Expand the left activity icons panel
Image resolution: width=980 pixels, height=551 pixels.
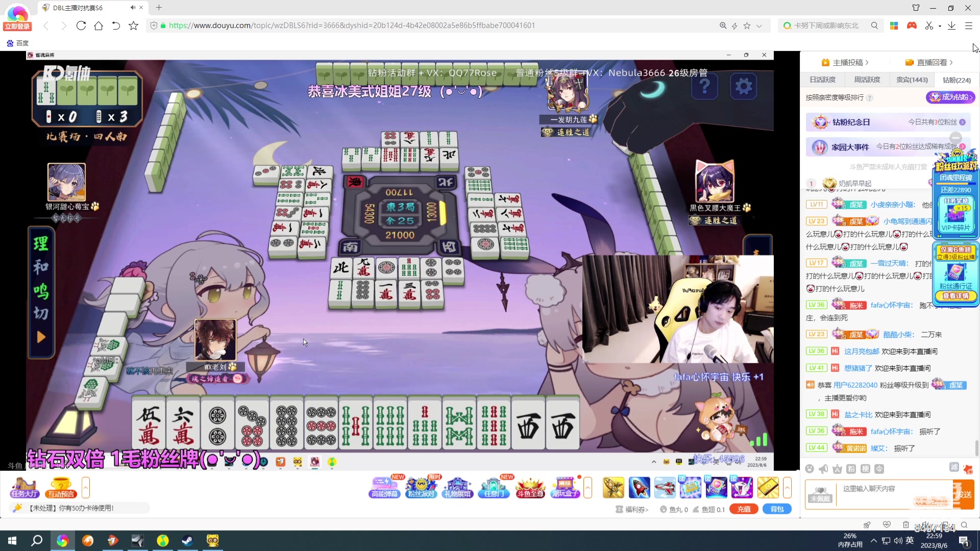pyautogui.click(x=86, y=488)
